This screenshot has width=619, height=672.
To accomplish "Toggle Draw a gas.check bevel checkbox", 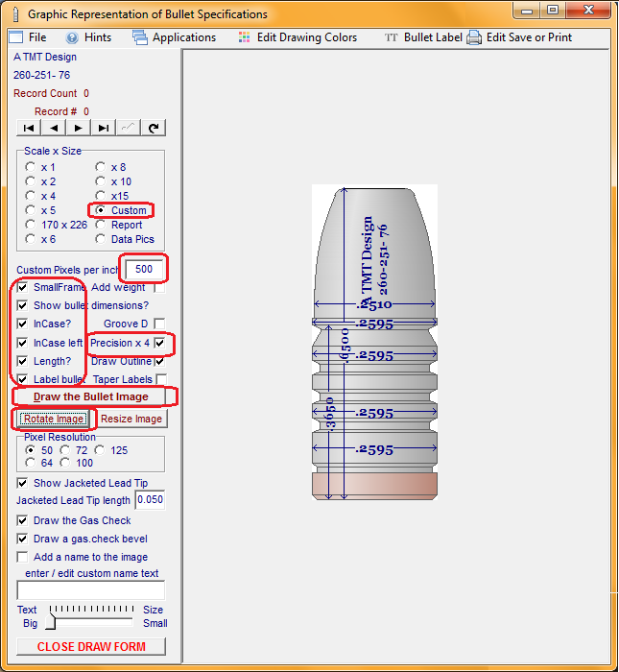I will click(22, 539).
